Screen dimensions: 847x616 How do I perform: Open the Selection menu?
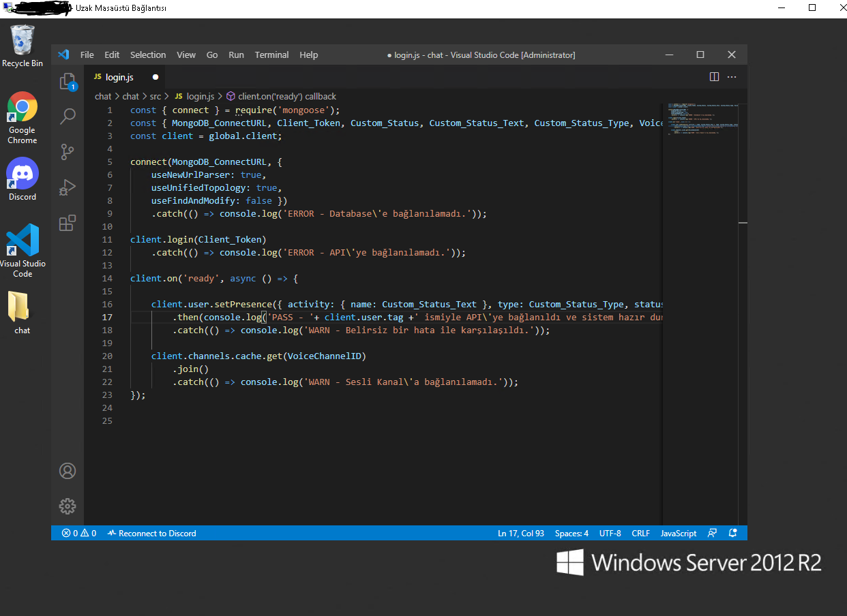pyautogui.click(x=148, y=55)
